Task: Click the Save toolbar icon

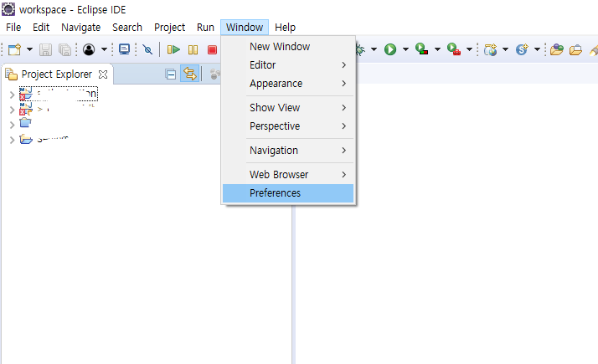Action: (x=45, y=49)
